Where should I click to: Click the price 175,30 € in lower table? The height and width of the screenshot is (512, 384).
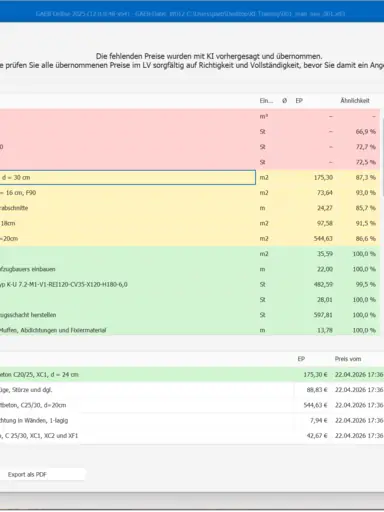point(315,375)
